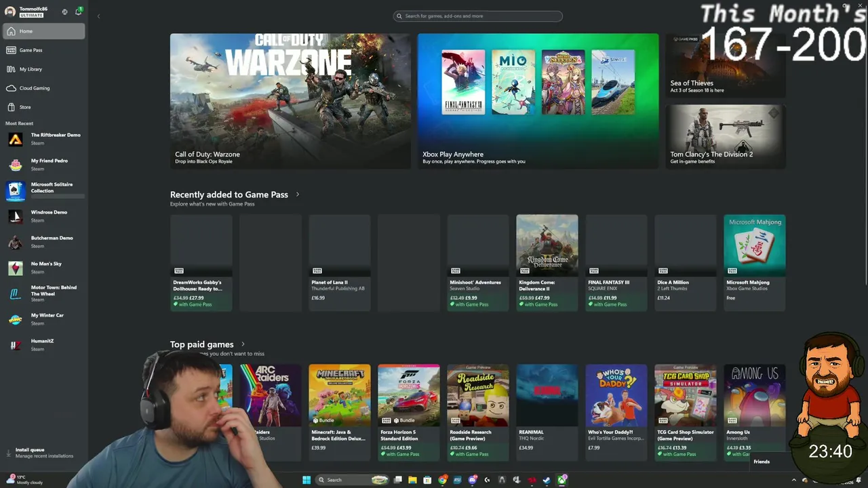Open the Install queue link
Viewport: 868px width, 488px height.
(41, 453)
